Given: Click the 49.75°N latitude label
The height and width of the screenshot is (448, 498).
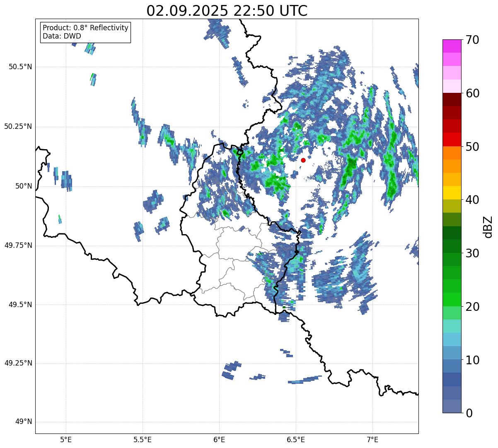Looking at the screenshot, I should 18,245.
